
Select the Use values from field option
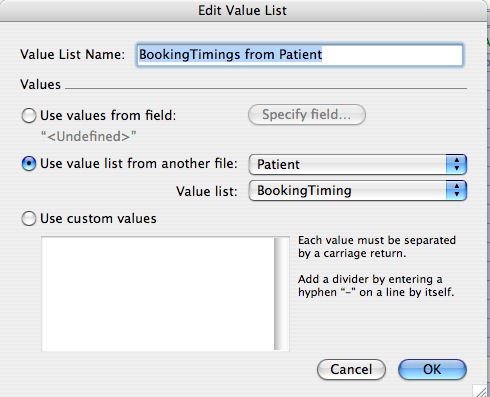[x=29, y=116]
